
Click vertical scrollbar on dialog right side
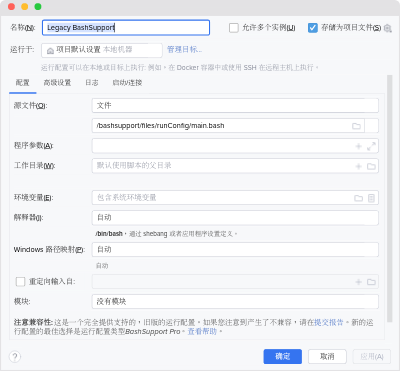click(x=389, y=199)
